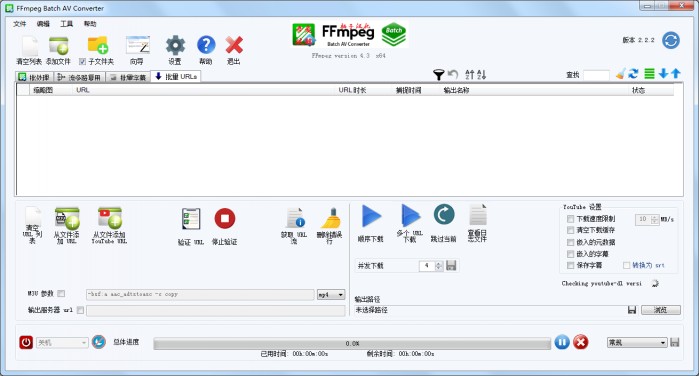Viewport: 699px width, 376px height.
Task: Enable download speed limit (下载速度限制) checkbox
Action: tap(570, 219)
